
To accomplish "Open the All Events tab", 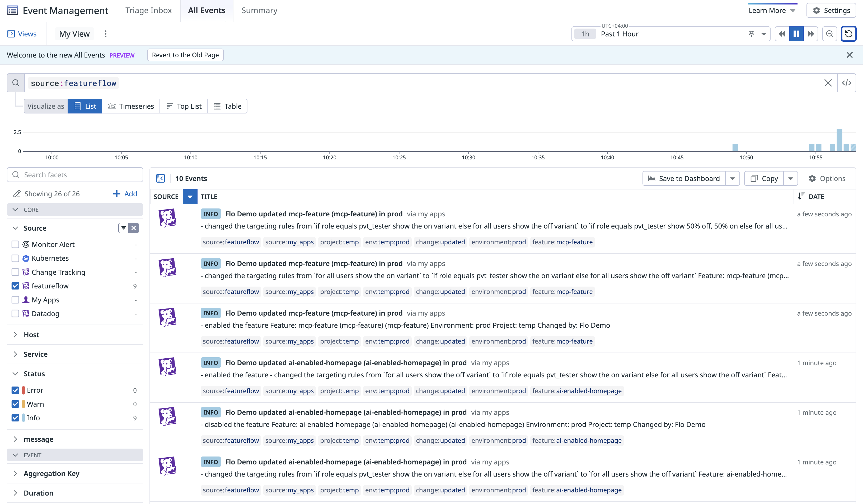I will pyautogui.click(x=207, y=10).
